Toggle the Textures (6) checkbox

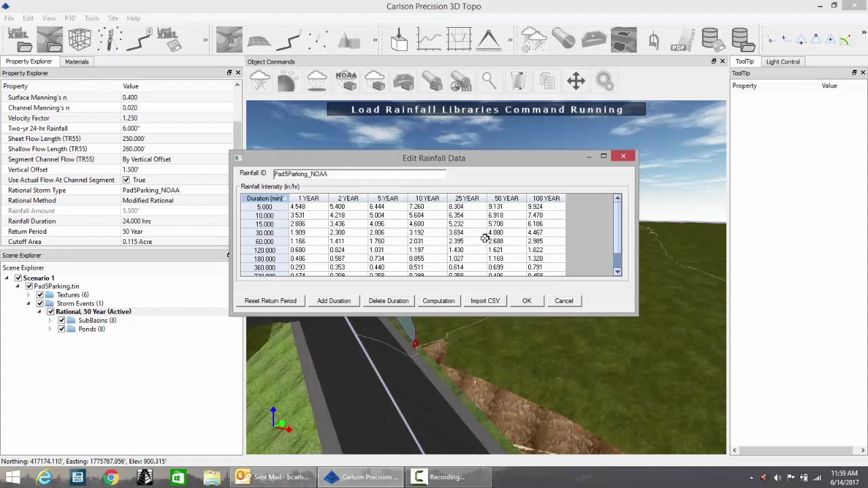pyautogui.click(x=40, y=295)
